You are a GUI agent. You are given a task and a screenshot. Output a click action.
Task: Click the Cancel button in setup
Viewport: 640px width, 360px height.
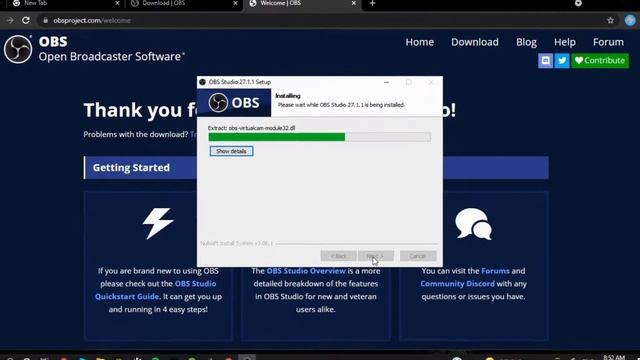point(418,256)
